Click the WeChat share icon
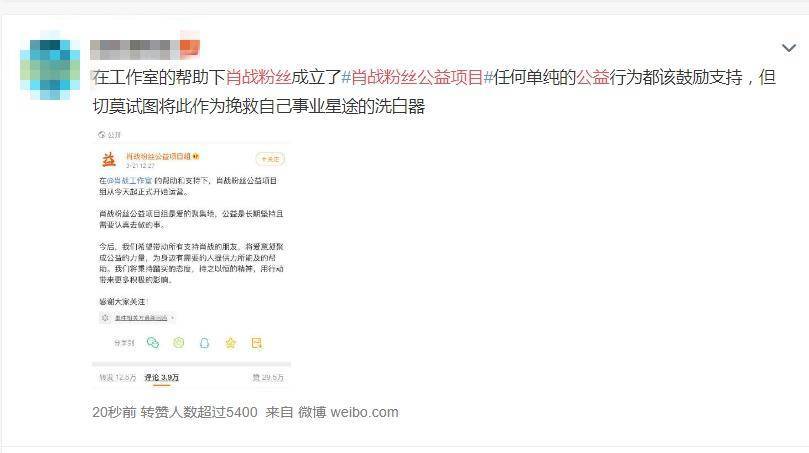Viewport: 809px width, 453px height. coord(153,343)
